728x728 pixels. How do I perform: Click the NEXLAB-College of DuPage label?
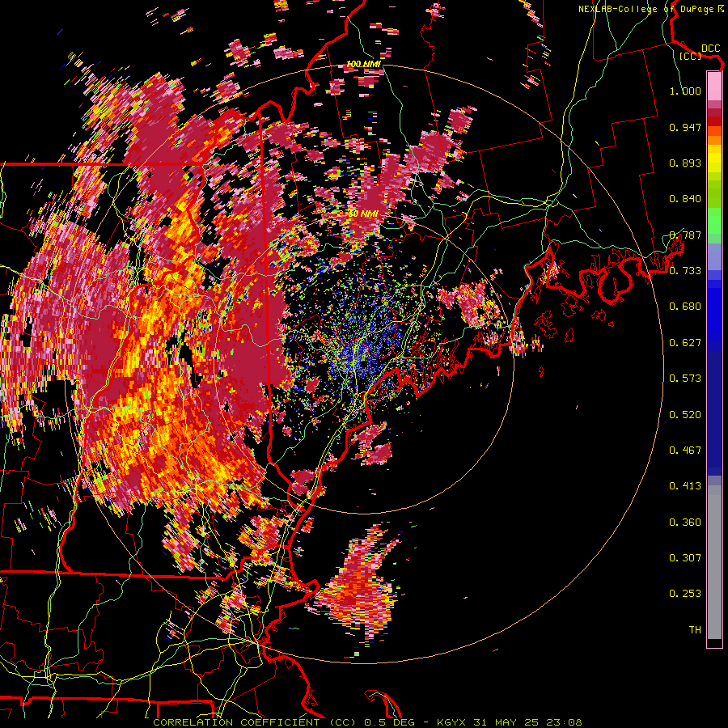click(x=647, y=9)
